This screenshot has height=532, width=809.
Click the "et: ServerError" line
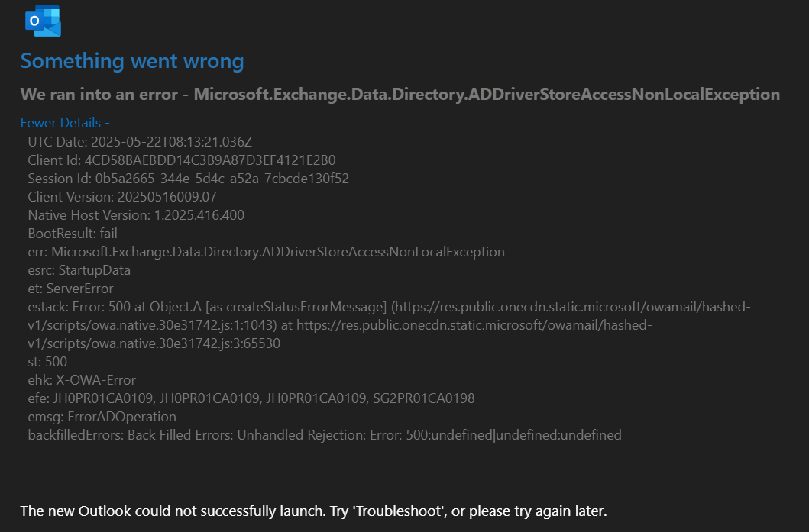coord(70,289)
